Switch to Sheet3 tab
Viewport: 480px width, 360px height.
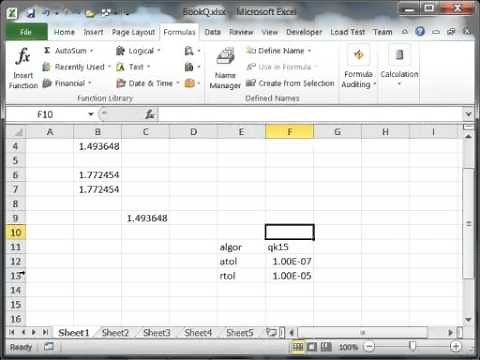click(157, 333)
